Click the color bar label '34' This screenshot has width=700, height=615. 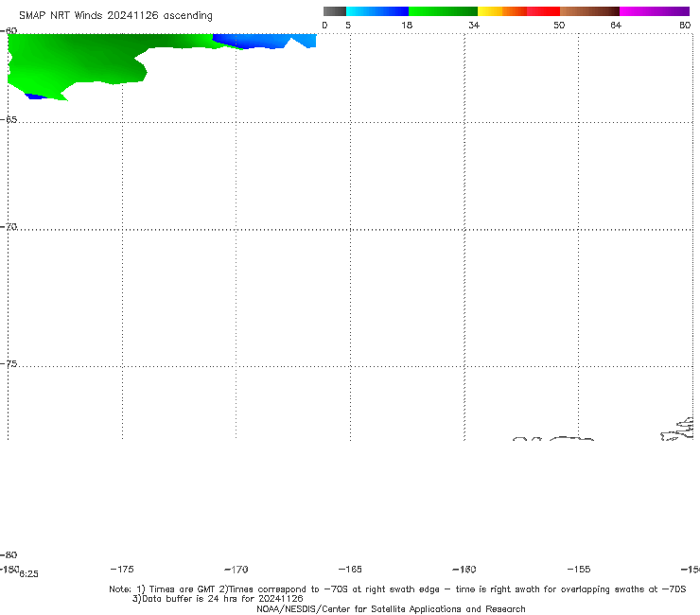pos(474,26)
